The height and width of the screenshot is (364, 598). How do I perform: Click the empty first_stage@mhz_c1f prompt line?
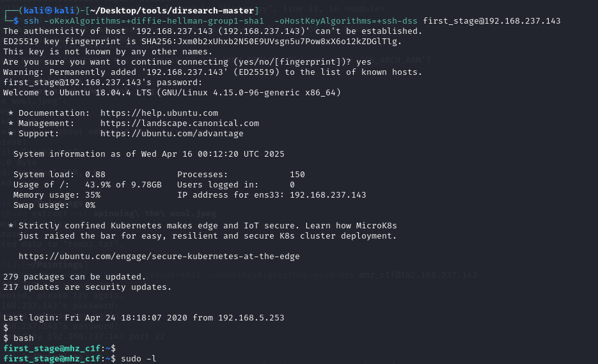(59, 349)
